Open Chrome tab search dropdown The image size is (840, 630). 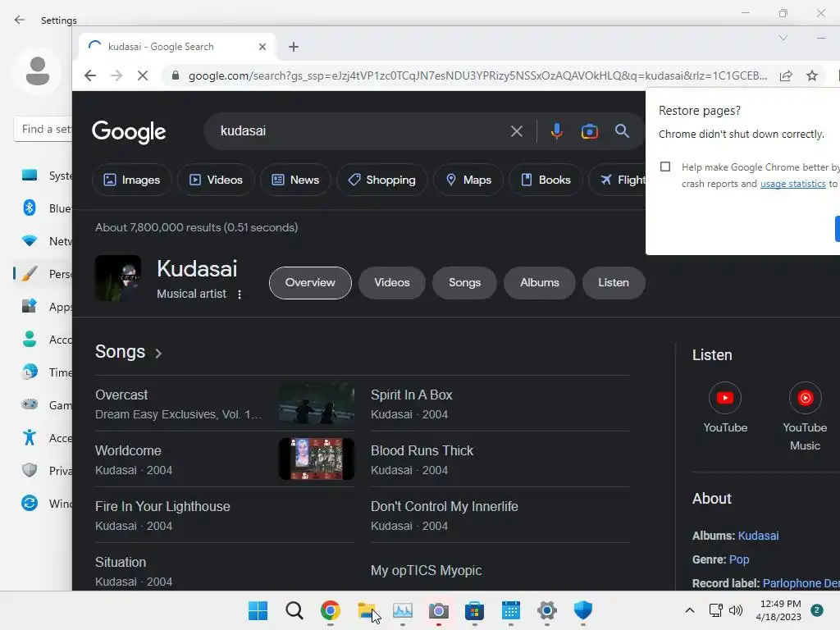point(783,38)
